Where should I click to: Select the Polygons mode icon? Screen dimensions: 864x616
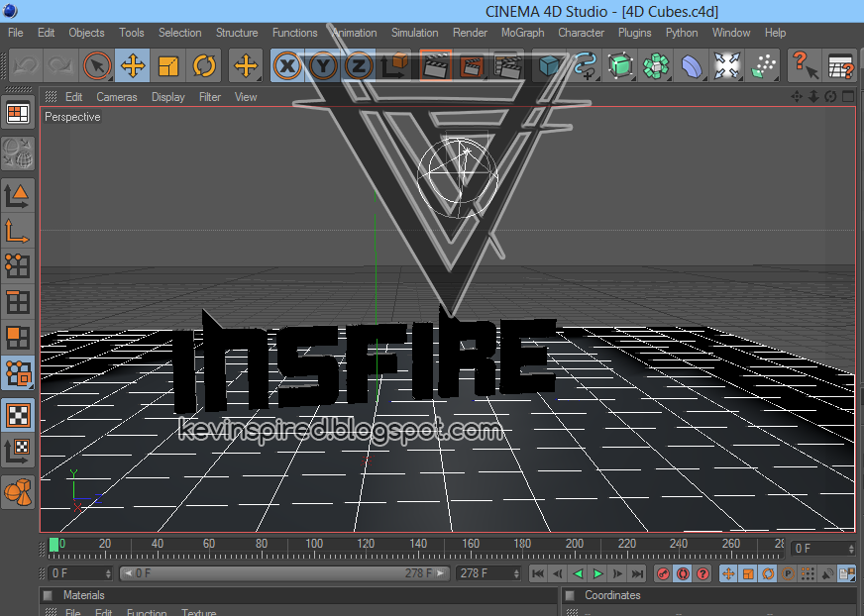coord(18,337)
